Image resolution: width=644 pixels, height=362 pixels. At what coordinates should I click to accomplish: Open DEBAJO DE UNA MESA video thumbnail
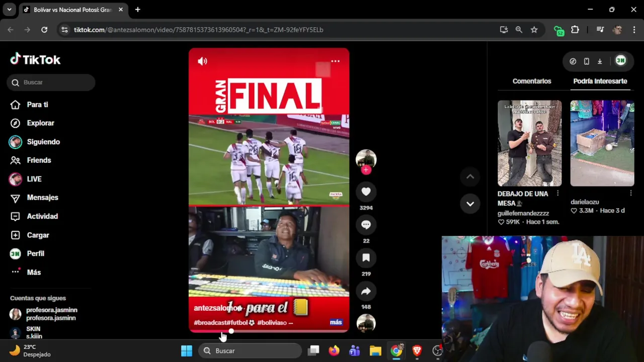click(x=529, y=143)
